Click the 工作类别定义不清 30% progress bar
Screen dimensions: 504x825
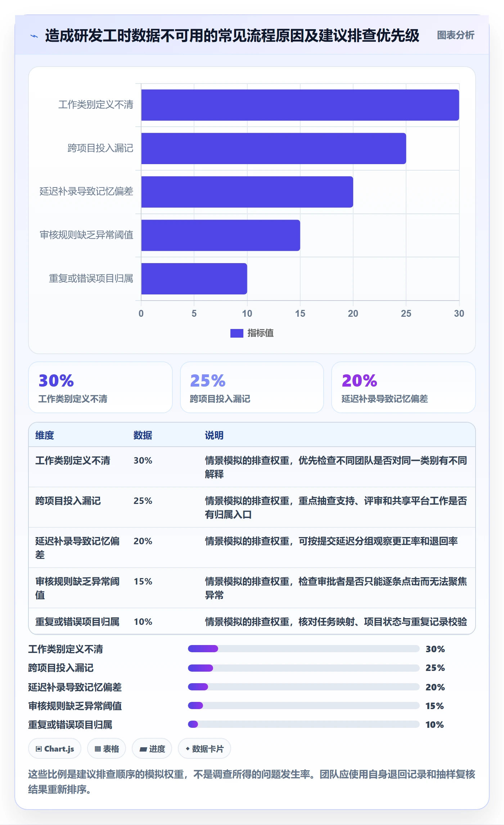click(x=303, y=649)
